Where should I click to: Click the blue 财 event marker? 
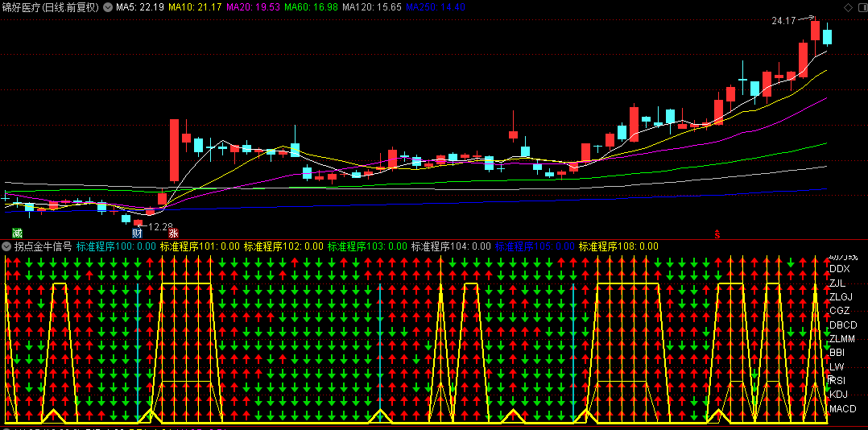138,233
